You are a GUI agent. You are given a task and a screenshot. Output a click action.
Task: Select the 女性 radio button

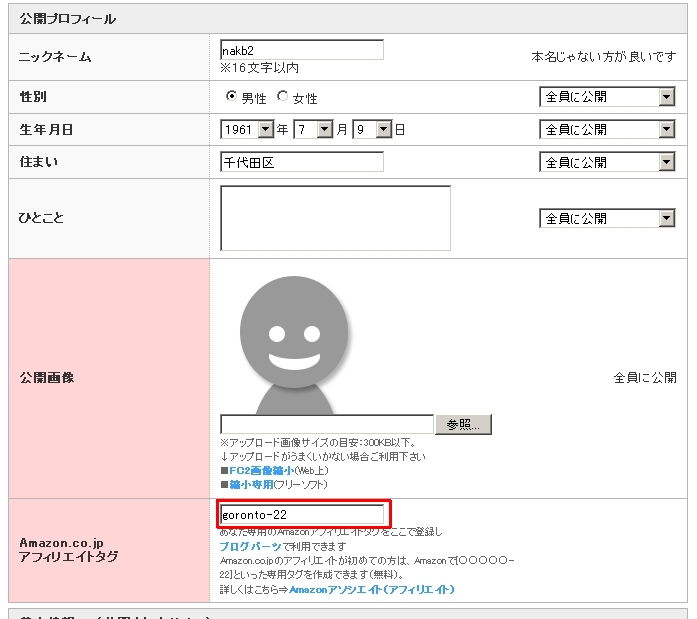[x=282, y=96]
